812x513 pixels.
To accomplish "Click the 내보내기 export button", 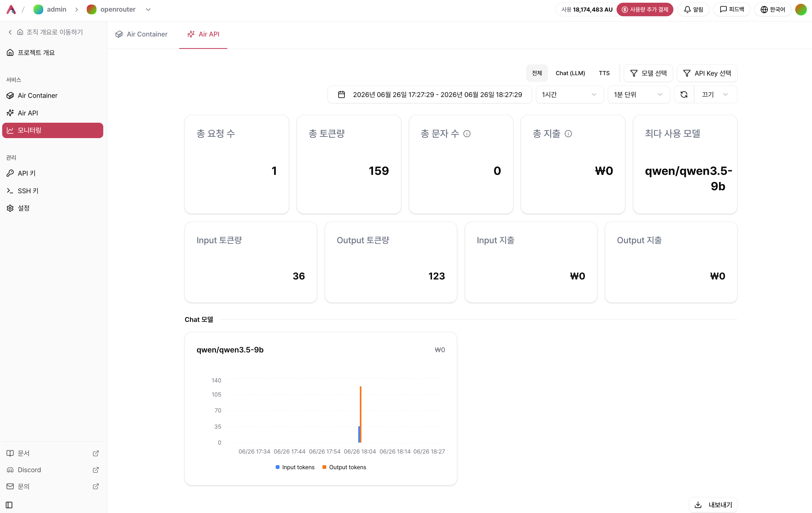I will click(x=713, y=505).
